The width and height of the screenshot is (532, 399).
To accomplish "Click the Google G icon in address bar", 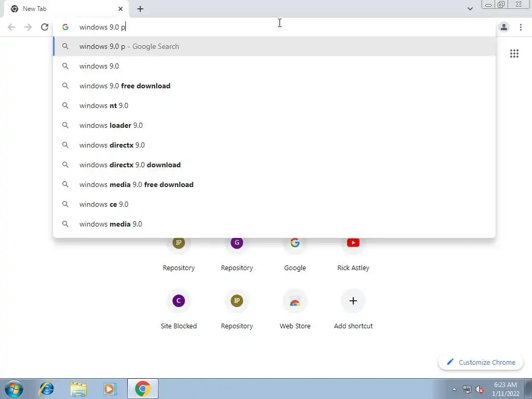I will tap(65, 27).
